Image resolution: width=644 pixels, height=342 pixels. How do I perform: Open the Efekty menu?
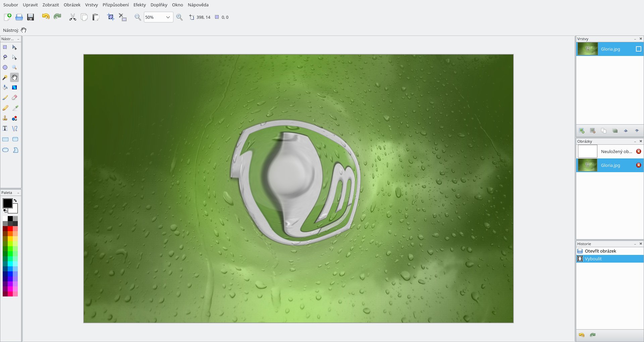coord(140,5)
